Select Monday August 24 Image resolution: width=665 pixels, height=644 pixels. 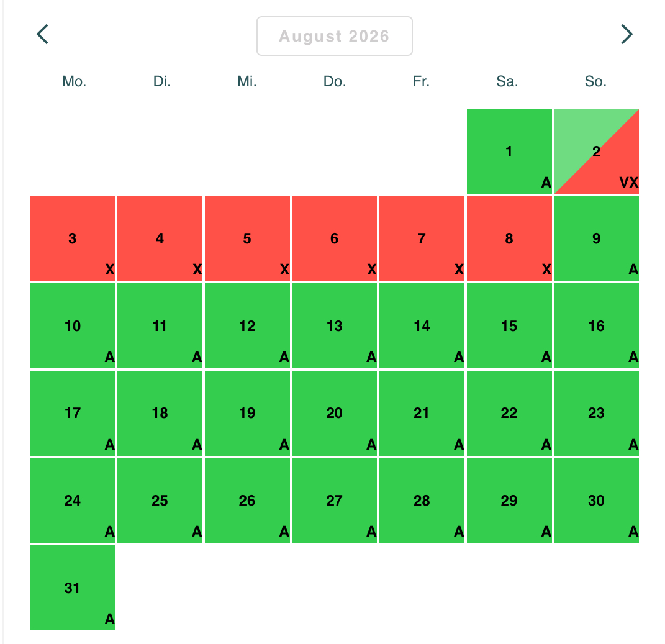tap(73, 501)
